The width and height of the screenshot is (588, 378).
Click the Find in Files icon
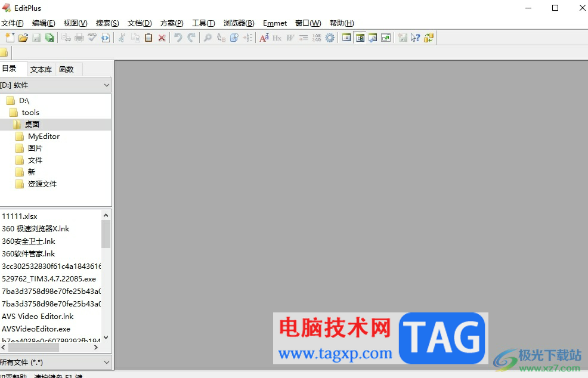click(x=234, y=38)
